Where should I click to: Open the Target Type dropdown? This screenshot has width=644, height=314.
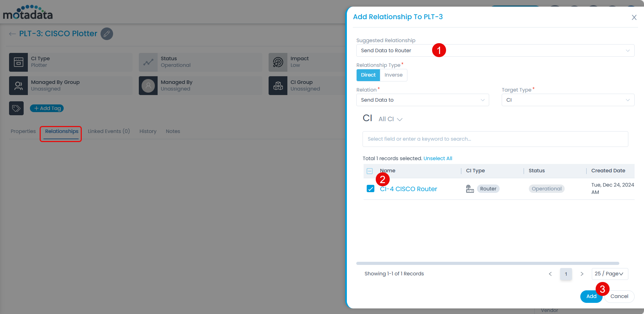tap(567, 100)
